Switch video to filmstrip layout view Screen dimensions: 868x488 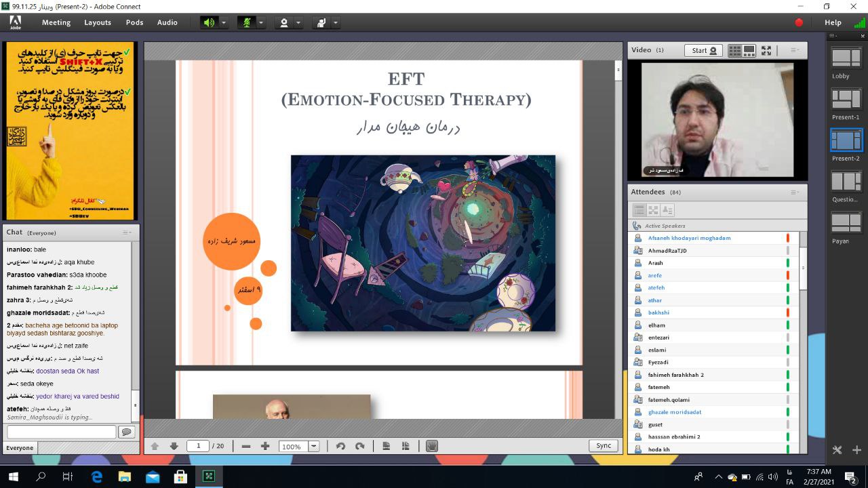coord(749,50)
